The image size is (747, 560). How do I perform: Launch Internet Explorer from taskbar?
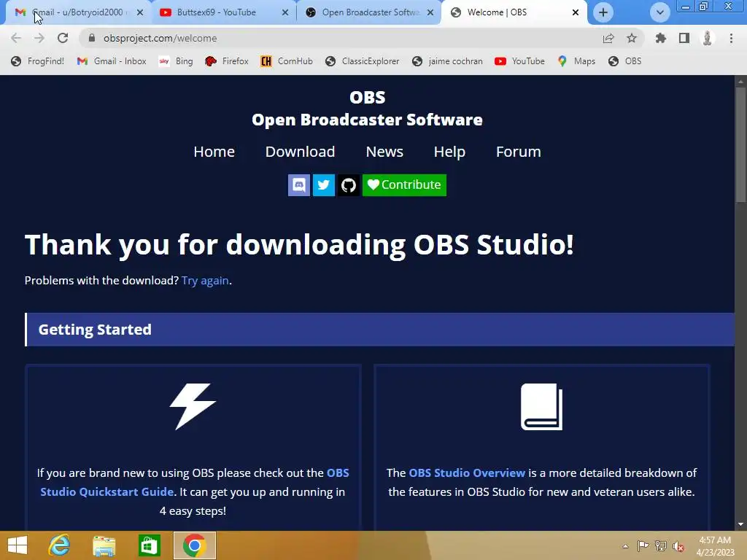[59, 545]
